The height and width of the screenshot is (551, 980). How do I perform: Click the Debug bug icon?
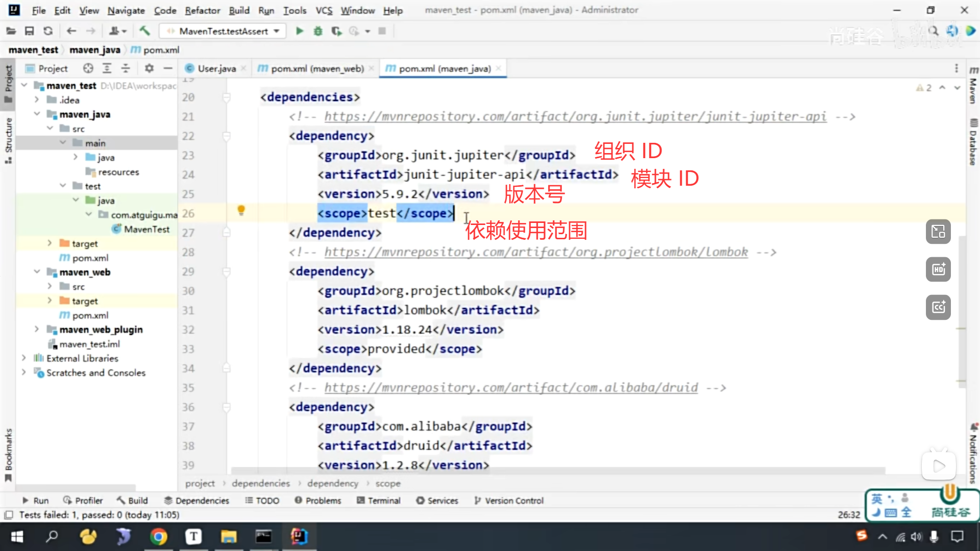(x=318, y=31)
